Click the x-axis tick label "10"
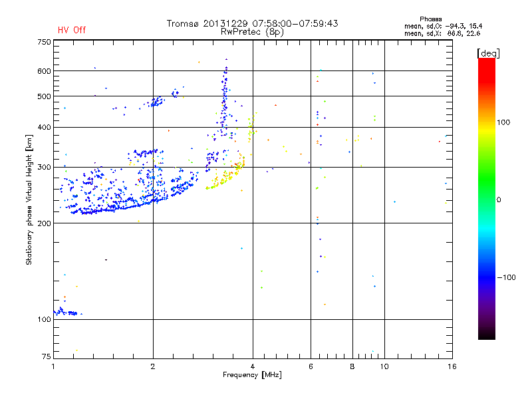Screen dimensions: 532x399 point(384,366)
